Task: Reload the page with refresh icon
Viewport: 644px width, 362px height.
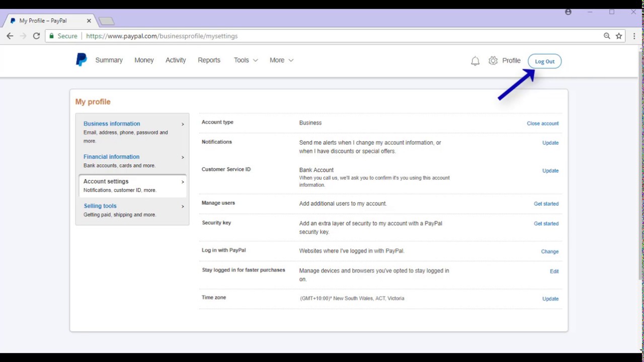Action: [x=36, y=36]
